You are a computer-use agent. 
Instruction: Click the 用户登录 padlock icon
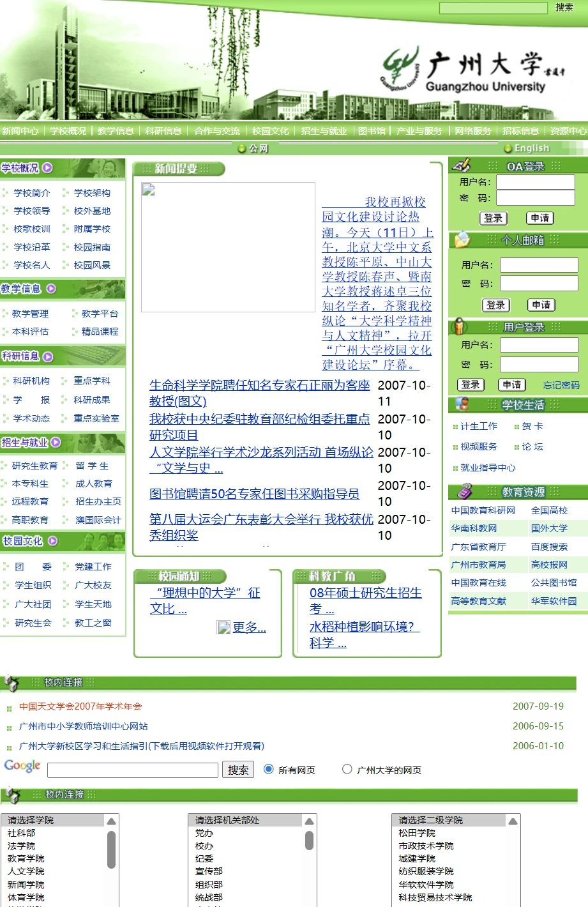(x=461, y=326)
